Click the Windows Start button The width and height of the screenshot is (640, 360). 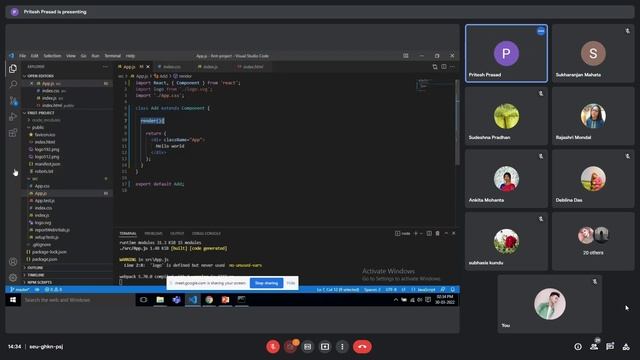point(13,300)
